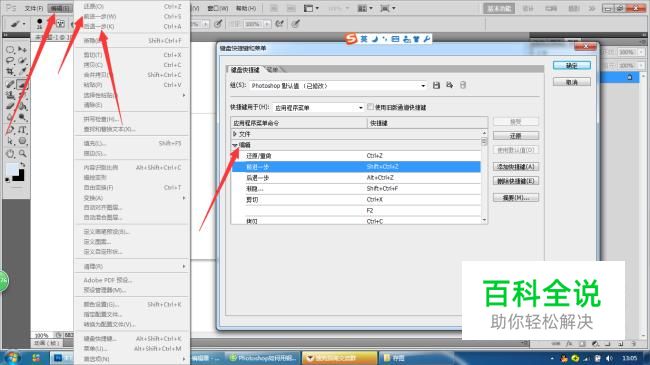Select the Crop tool

[10, 72]
